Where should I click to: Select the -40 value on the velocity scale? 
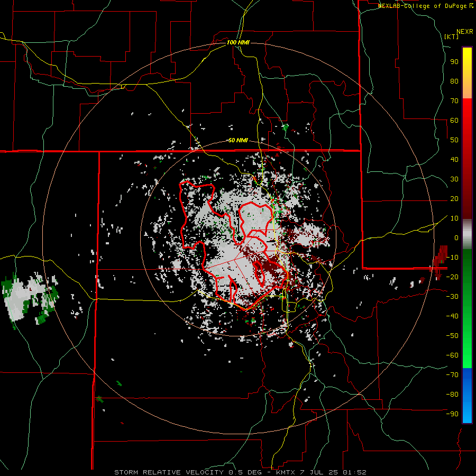(452, 316)
